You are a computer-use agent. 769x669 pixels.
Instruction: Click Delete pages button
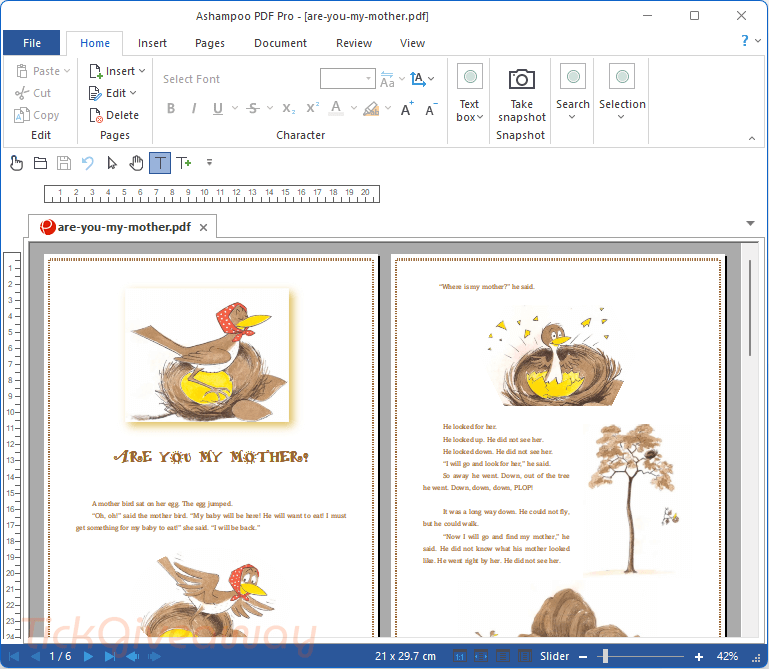click(x=114, y=115)
